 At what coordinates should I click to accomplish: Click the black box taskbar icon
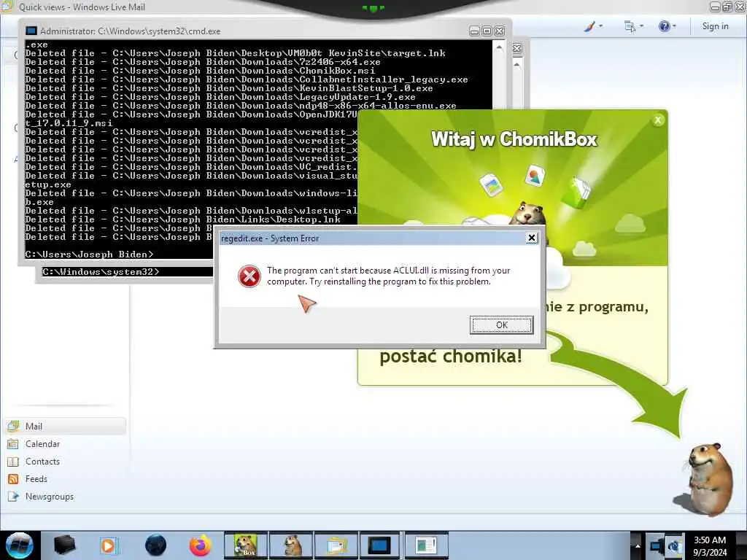pos(64,545)
